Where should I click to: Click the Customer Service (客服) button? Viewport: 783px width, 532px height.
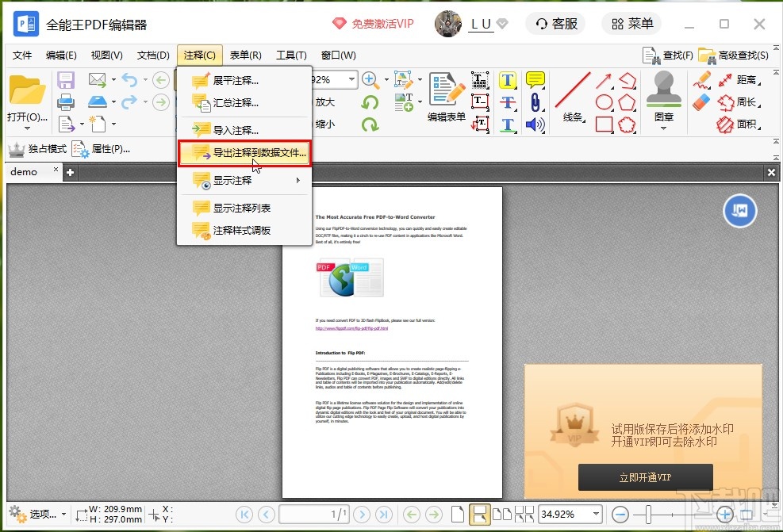(x=556, y=24)
